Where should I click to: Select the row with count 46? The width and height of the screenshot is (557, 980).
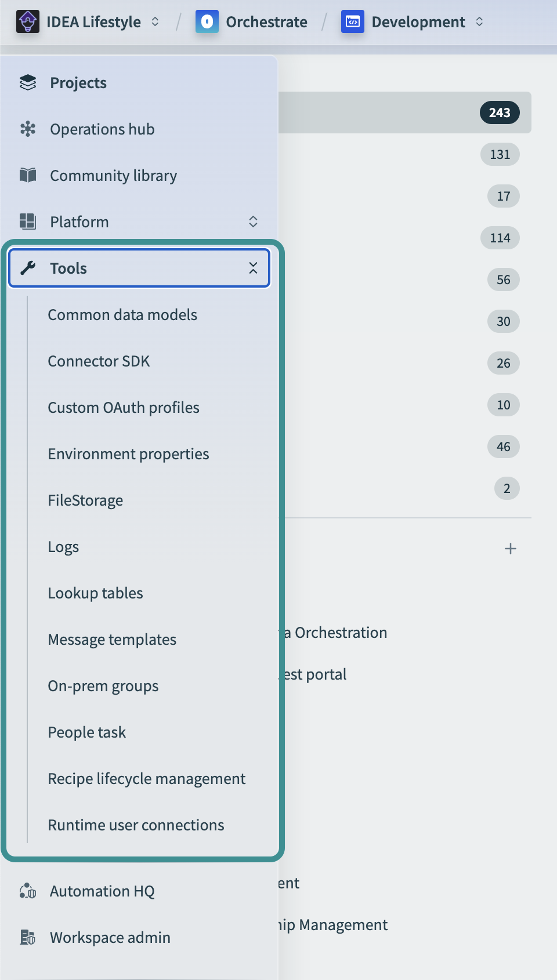pos(405,447)
